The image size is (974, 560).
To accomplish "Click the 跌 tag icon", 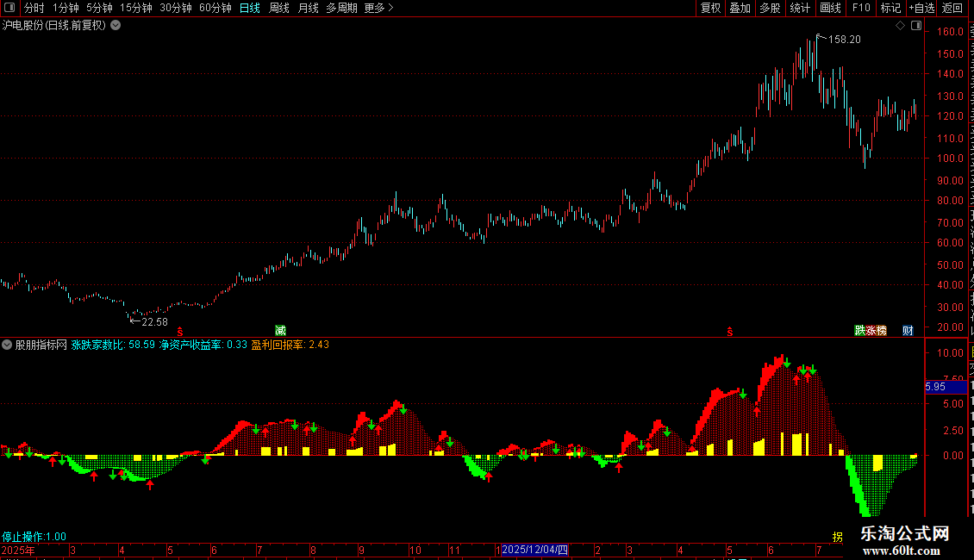I will pyautogui.click(x=859, y=330).
